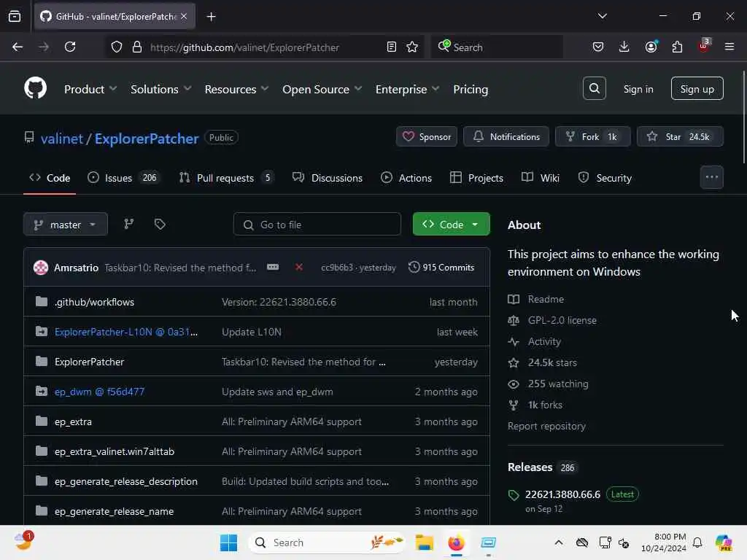
Task: Open the Readme link in About
Action: point(536,299)
